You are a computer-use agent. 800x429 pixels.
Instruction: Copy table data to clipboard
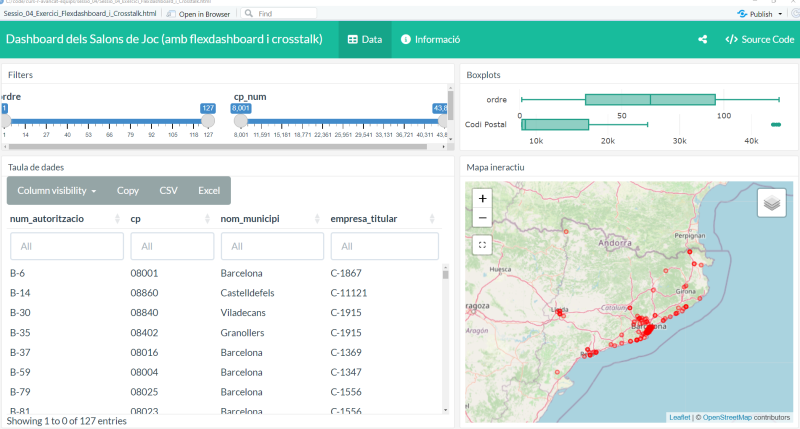[128, 190]
